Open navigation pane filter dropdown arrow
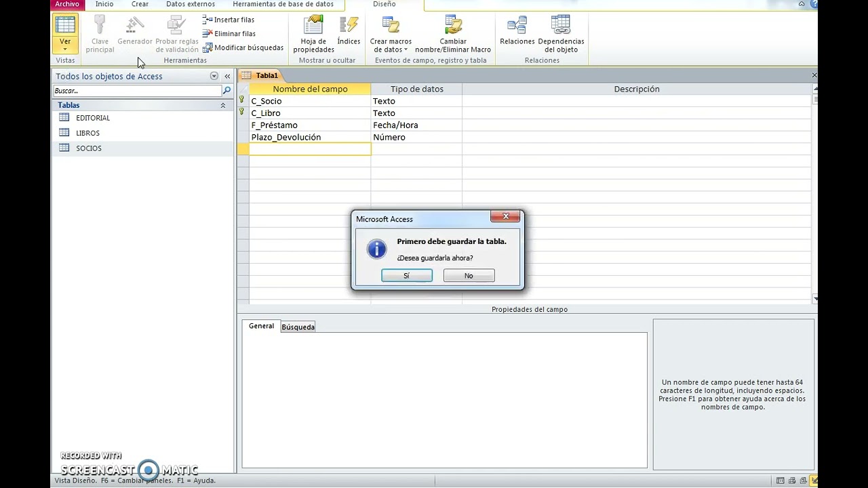Viewport: 868px width, 488px height. click(x=214, y=76)
